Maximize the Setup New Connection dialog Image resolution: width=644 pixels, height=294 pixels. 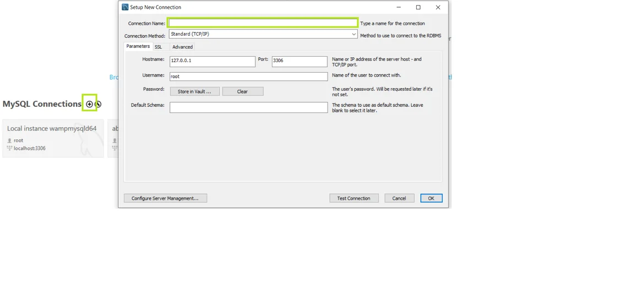coord(418,7)
